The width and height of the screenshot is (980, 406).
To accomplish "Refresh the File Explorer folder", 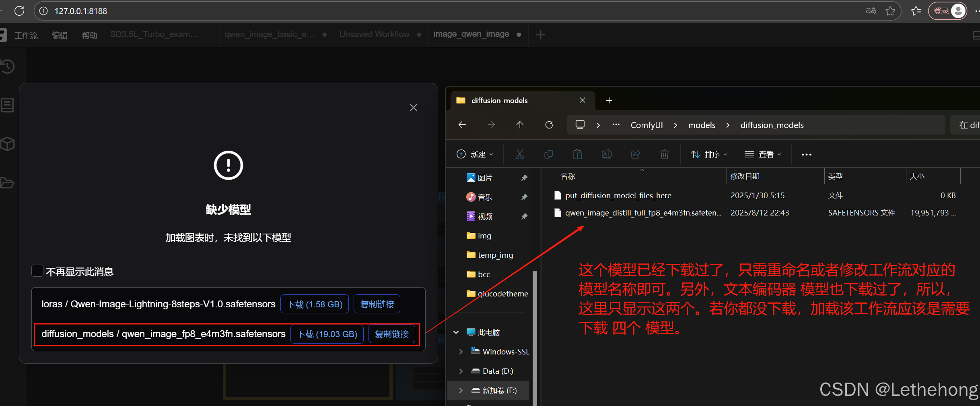I will (x=549, y=125).
